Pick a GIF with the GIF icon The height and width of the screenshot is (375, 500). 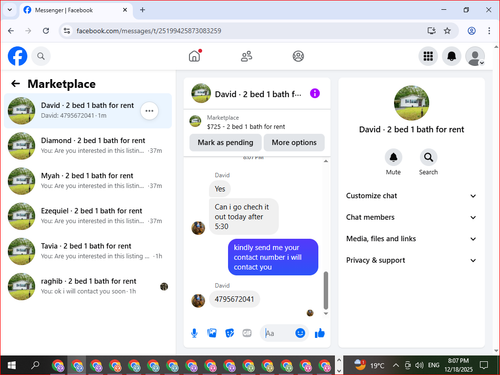click(247, 333)
